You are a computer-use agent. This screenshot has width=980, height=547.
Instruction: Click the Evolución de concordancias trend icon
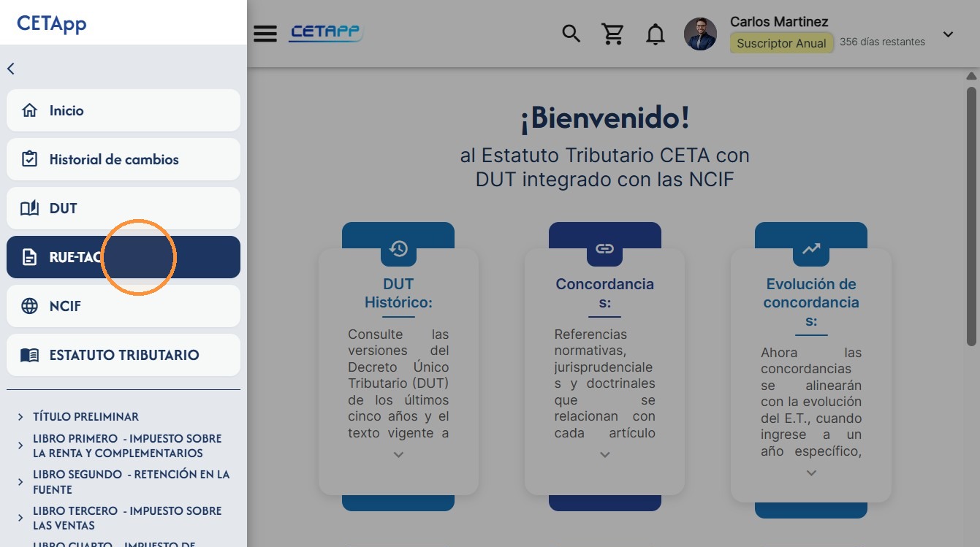[811, 249]
